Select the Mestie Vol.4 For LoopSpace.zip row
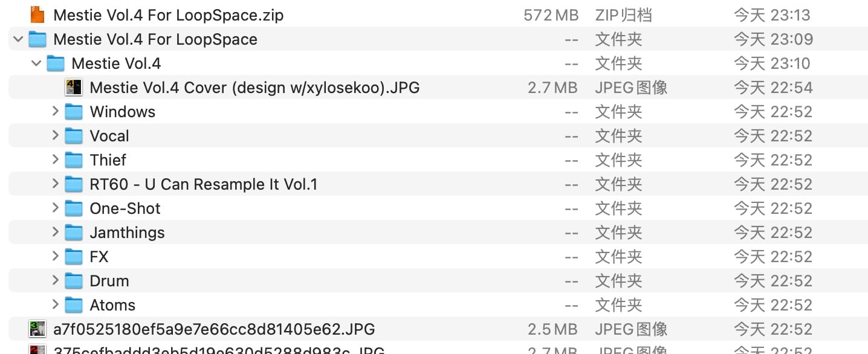This screenshot has width=868, height=354. (x=438, y=14)
